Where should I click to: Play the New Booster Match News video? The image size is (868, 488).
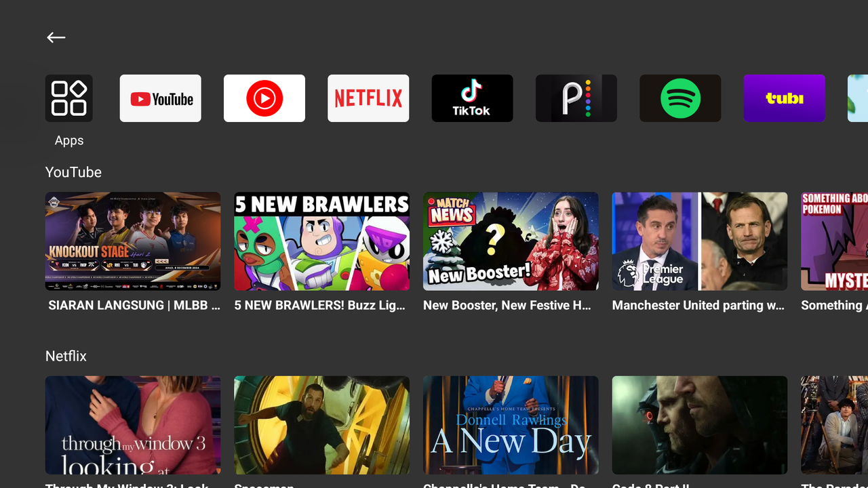click(511, 241)
